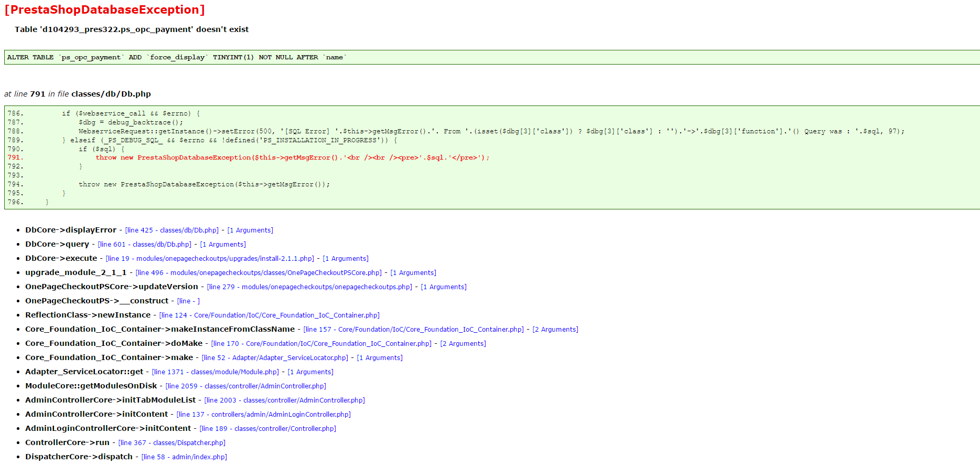Click the 'DbCore->displayError' trace entry name
This screenshot has width=980, height=475.
pos(71,230)
